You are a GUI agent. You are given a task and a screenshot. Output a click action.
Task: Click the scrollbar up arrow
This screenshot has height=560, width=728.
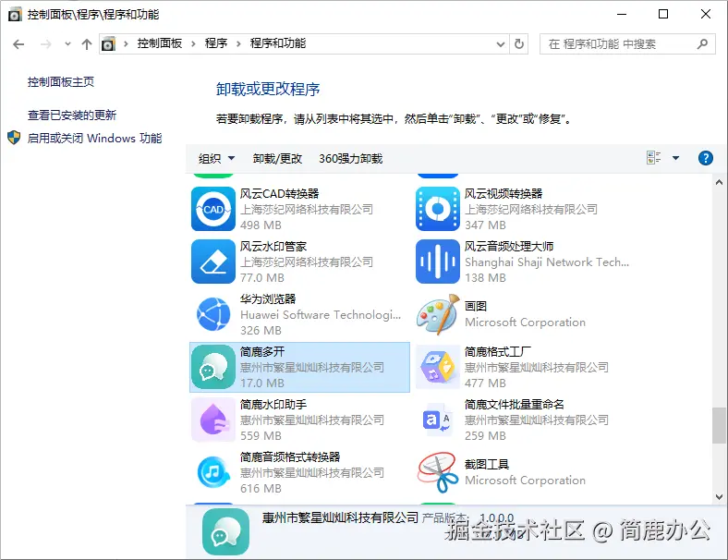(x=719, y=182)
